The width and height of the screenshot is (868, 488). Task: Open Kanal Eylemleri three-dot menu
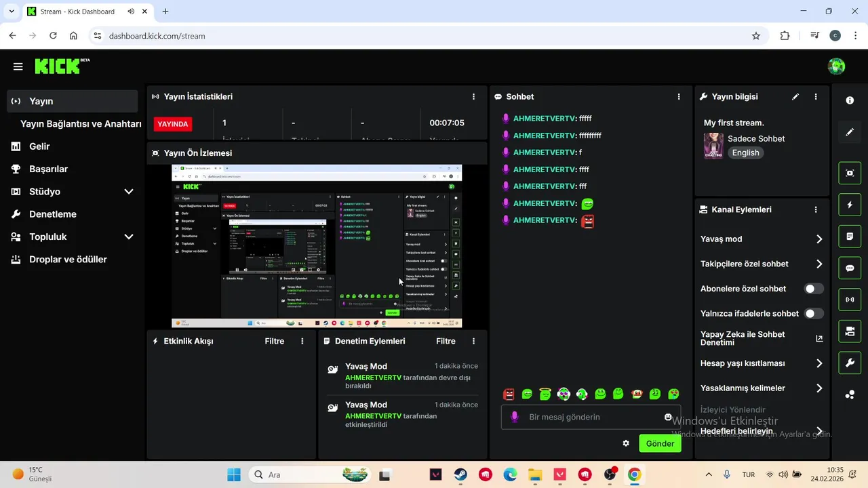[816, 210]
